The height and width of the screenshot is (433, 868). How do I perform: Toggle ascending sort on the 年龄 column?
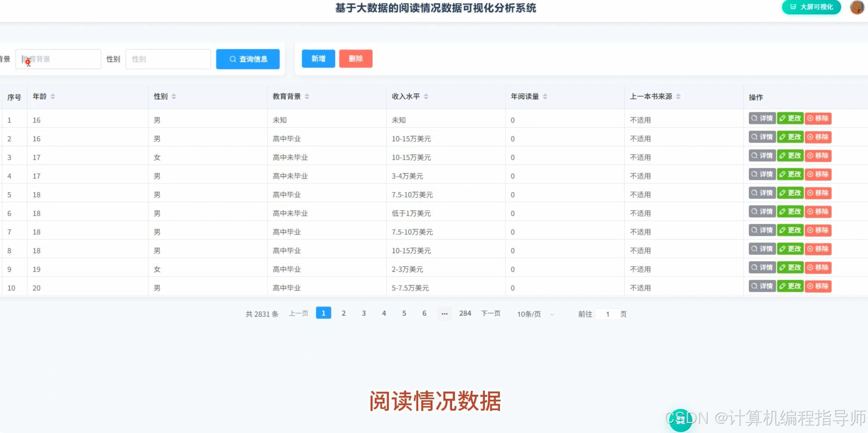[54, 94]
